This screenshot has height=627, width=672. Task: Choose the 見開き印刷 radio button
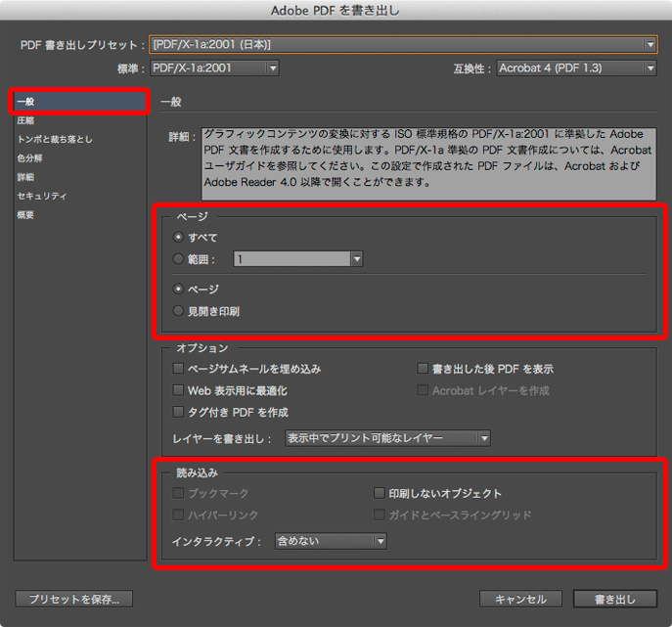pos(178,311)
